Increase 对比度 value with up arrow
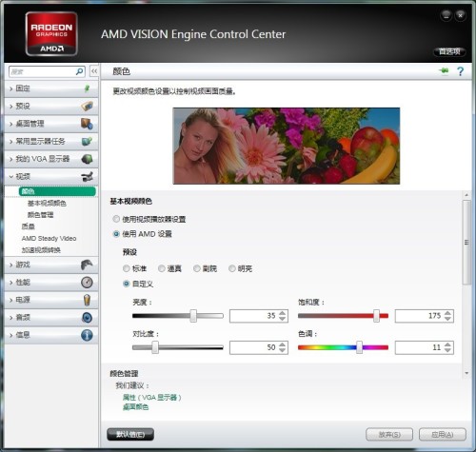476x452 pixels. click(x=283, y=344)
